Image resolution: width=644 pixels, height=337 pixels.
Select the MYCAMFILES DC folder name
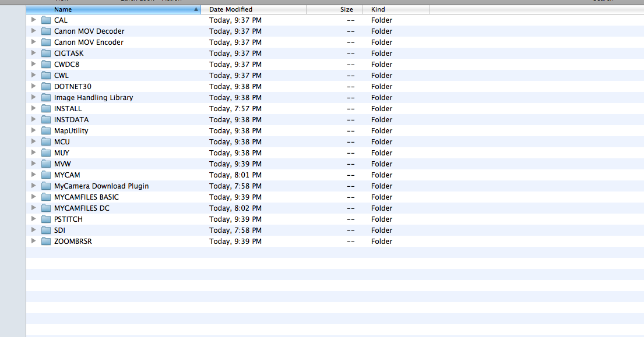coord(82,208)
